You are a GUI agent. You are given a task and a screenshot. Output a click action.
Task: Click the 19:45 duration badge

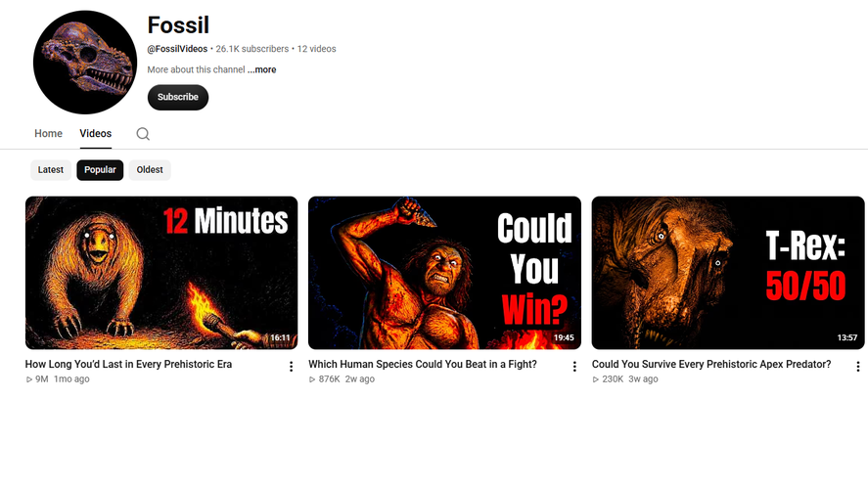click(x=564, y=337)
